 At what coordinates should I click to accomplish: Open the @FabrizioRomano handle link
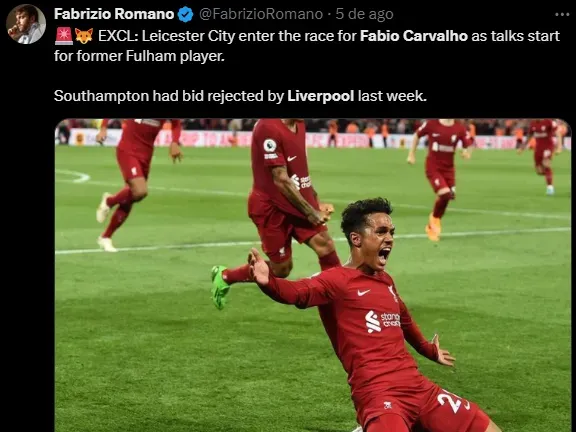point(261,14)
